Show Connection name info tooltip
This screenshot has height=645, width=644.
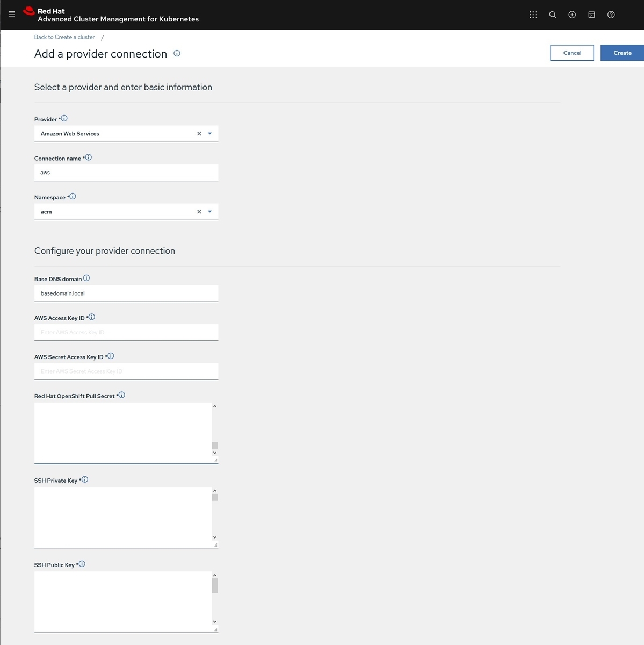(89, 157)
